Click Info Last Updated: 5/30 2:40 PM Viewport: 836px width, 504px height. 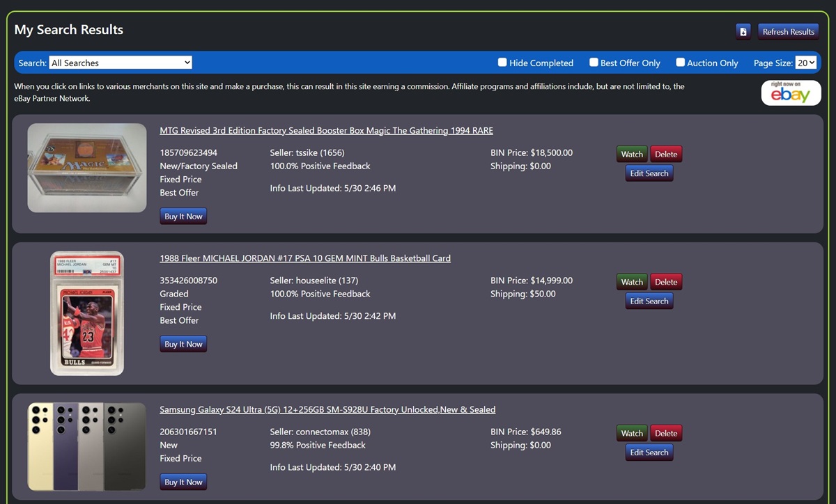tap(333, 467)
